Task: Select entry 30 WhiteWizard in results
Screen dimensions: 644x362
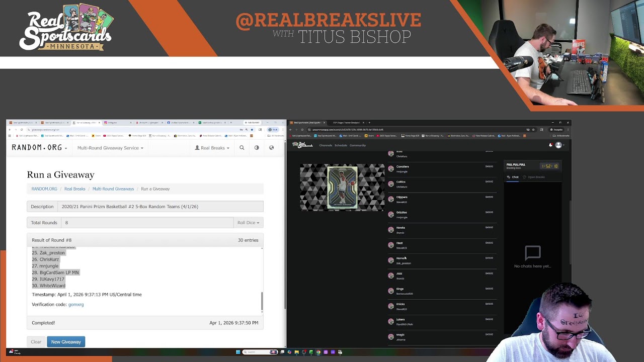Action: tap(48, 286)
